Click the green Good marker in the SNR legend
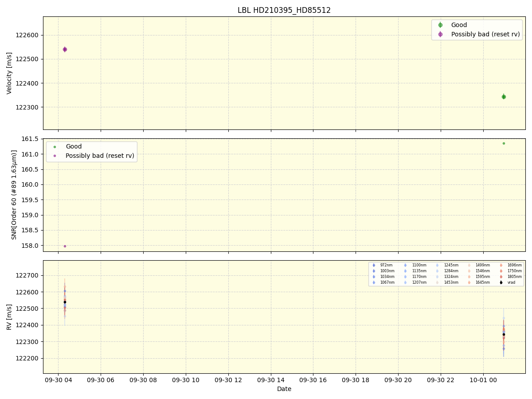The image size is (532, 399). coord(55,147)
